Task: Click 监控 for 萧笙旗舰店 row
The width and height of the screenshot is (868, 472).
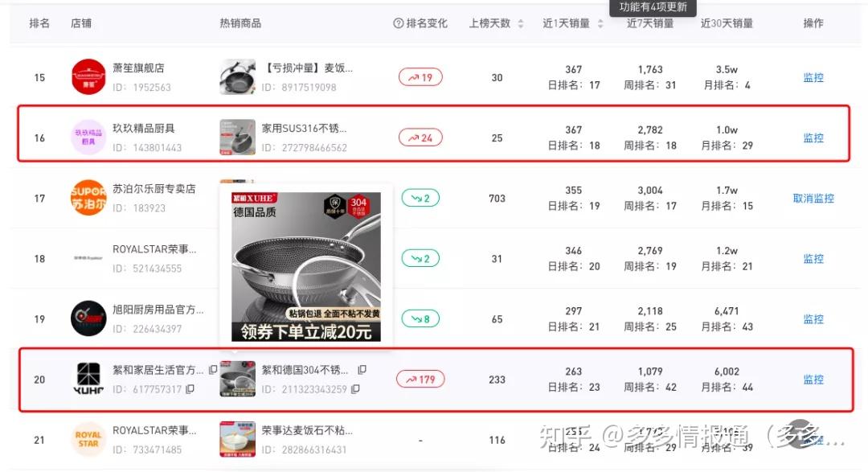Action: click(x=813, y=77)
